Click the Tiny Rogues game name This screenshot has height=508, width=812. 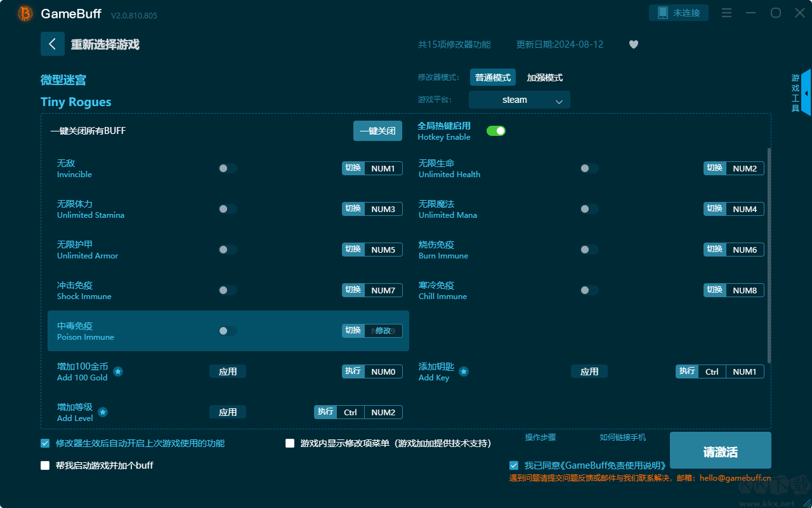pos(76,102)
